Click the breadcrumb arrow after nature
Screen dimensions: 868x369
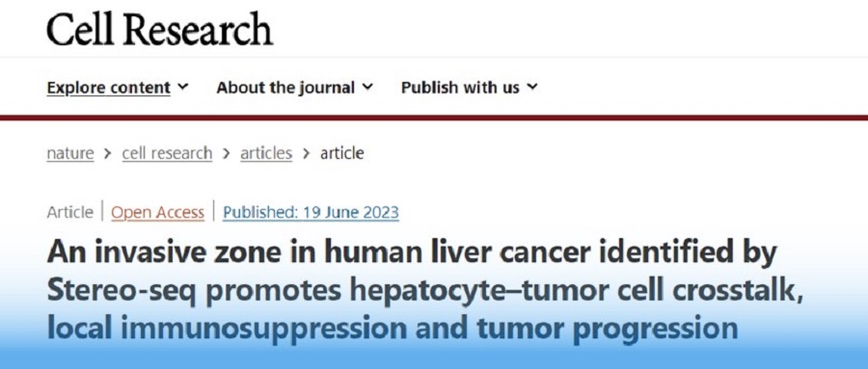(x=108, y=153)
